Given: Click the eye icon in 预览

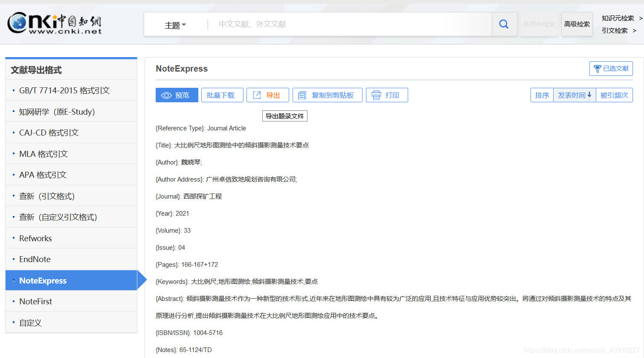Looking at the screenshot, I should (166, 95).
